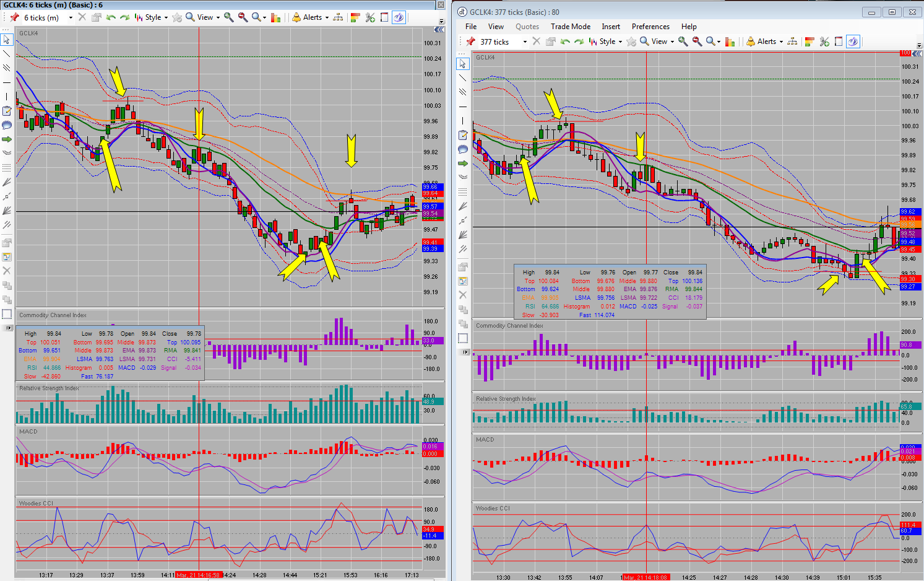The height and width of the screenshot is (581, 924).
Task: Open the File menu
Action: (x=471, y=27)
